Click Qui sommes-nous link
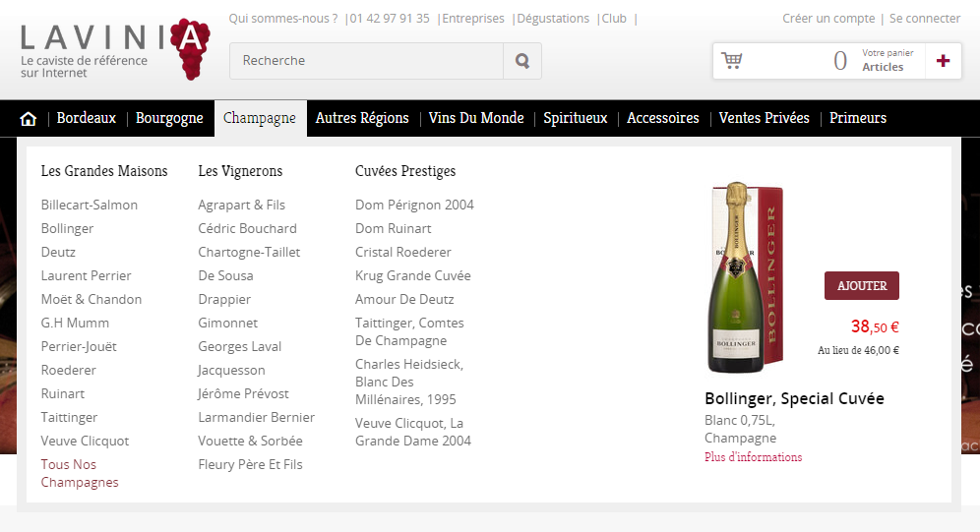Screen dimensions: 980x532 coord(283,19)
